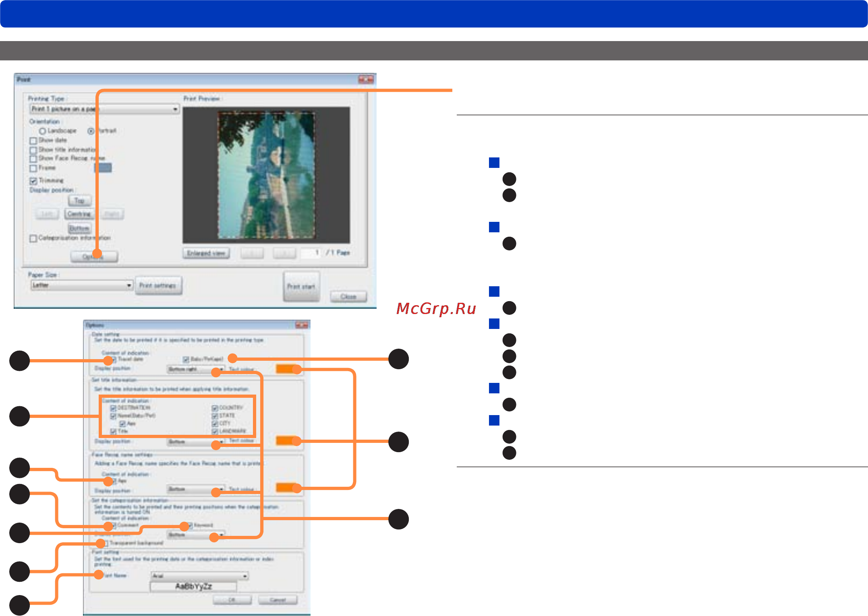Click Cancel in the Options dialog
This screenshot has width=868, height=616.
278,600
